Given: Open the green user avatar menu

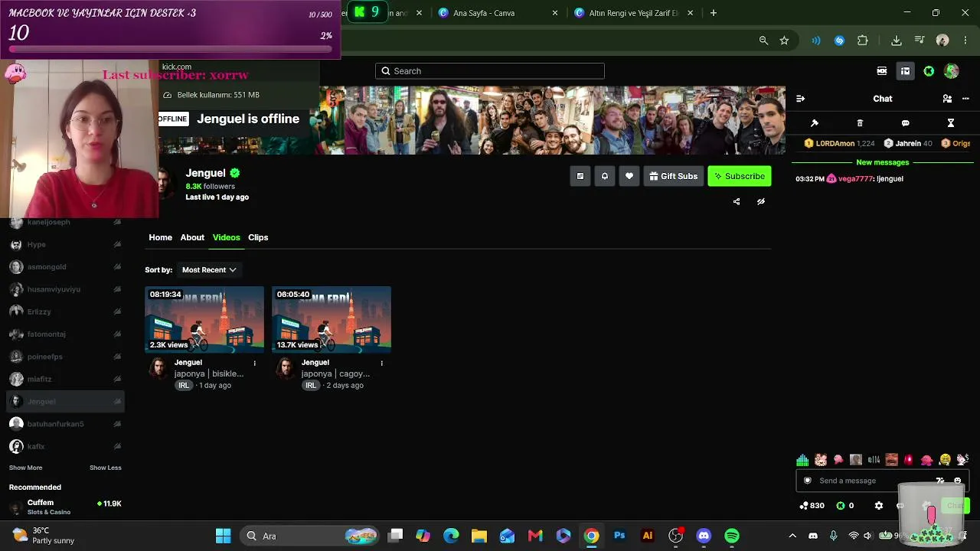Looking at the screenshot, I should coord(952,71).
